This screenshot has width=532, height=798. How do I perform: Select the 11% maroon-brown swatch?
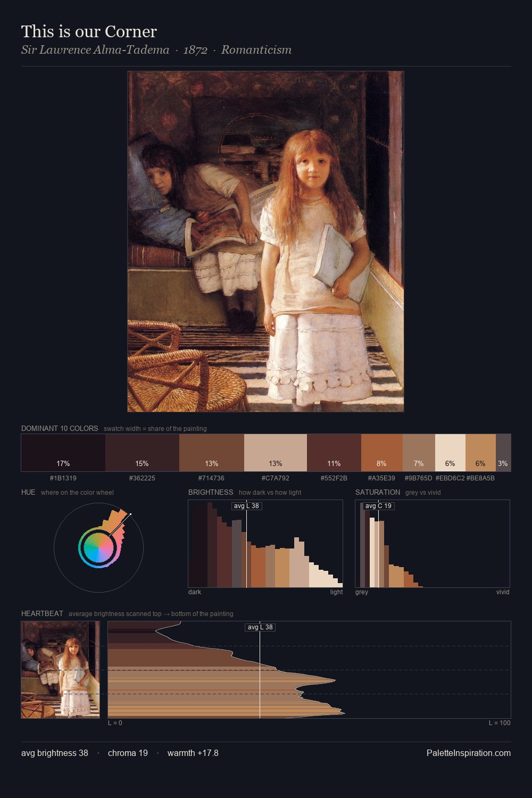pyautogui.click(x=334, y=453)
